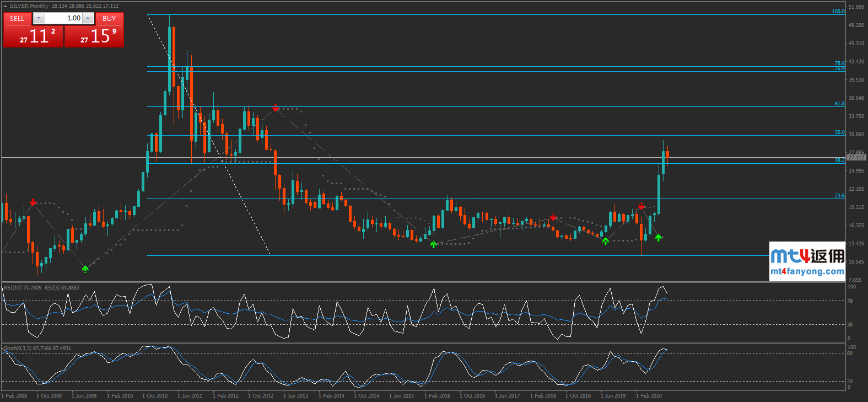Decrease volume with the down arrow
Screen dimensions: 868x402
click(x=39, y=18)
